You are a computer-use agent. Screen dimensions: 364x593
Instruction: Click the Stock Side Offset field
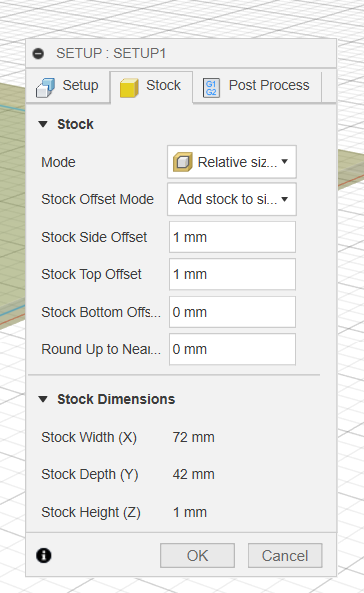coord(232,237)
